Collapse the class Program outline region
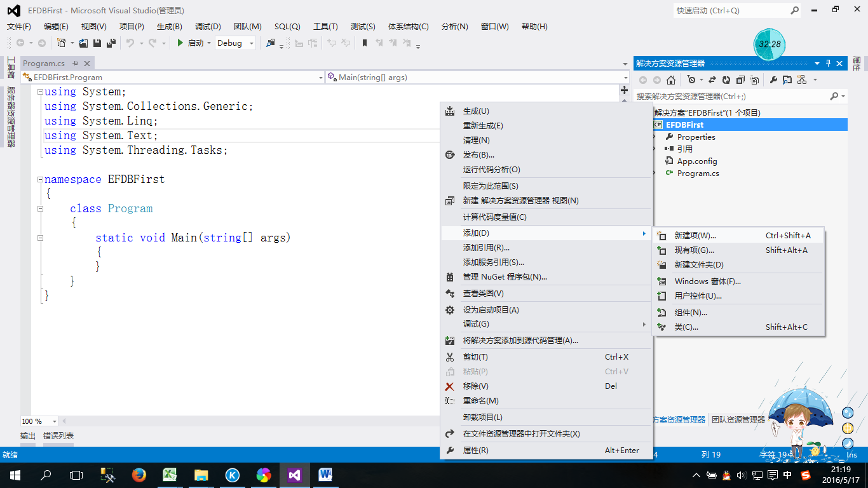 tap(40, 208)
